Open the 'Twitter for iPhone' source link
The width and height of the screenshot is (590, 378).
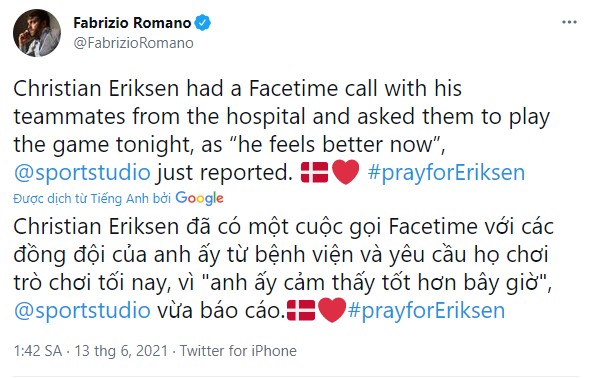tap(238, 351)
